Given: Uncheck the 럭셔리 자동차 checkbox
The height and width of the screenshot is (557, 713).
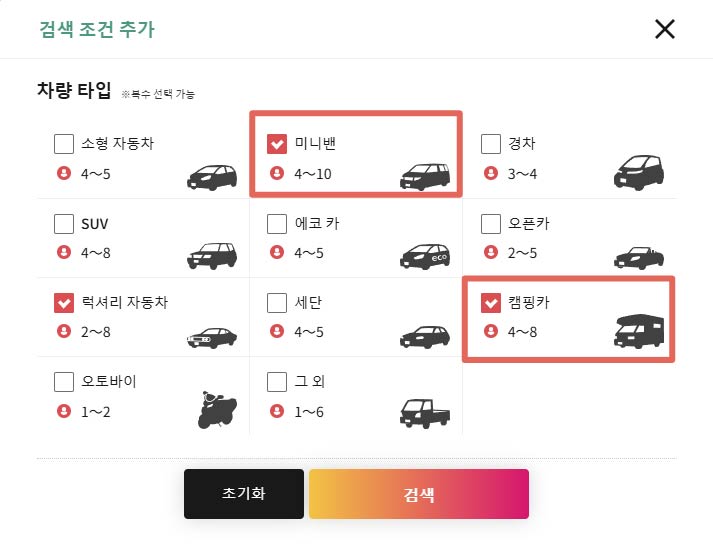Looking at the screenshot, I should coord(64,303).
